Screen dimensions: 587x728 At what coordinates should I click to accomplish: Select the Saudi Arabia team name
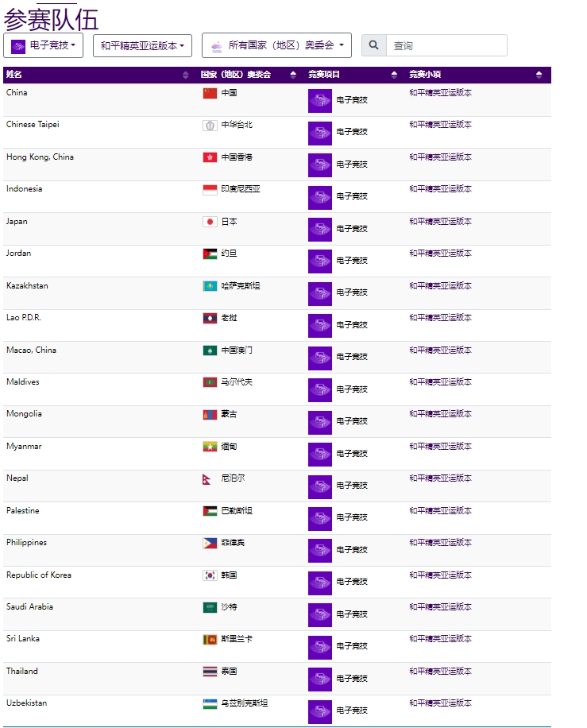pos(29,607)
